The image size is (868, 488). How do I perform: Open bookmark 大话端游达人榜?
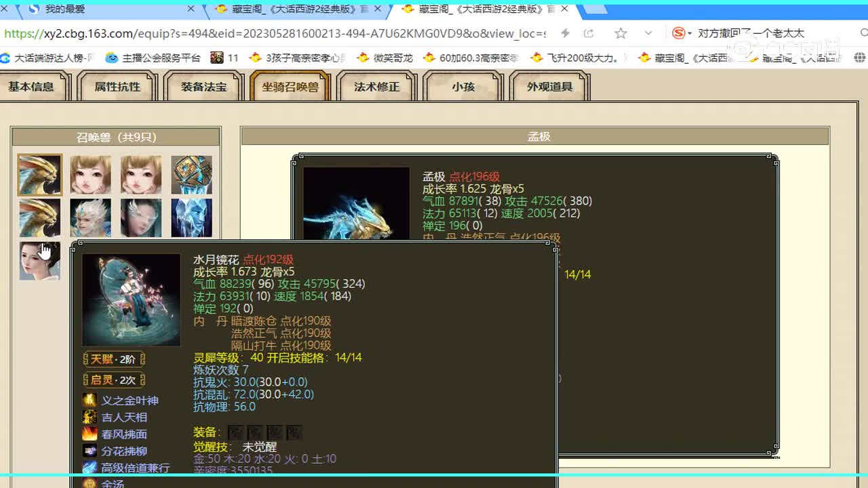[x=47, y=58]
